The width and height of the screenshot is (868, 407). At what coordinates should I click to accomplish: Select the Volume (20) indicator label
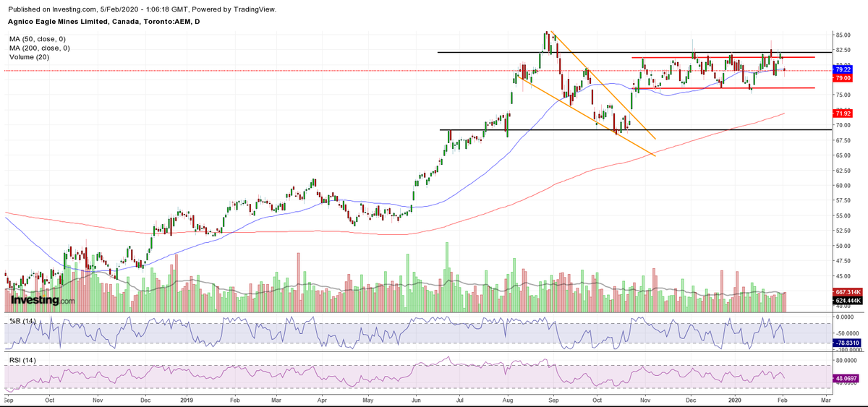click(29, 57)
